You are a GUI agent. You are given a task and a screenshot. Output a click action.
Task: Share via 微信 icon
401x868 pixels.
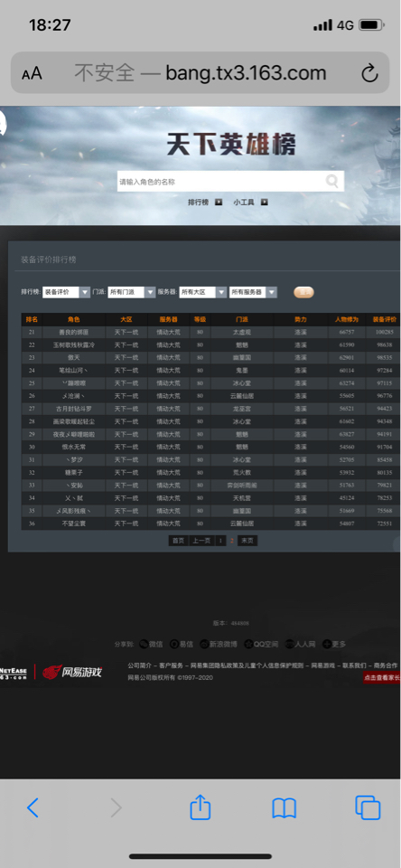coord(144,644)
